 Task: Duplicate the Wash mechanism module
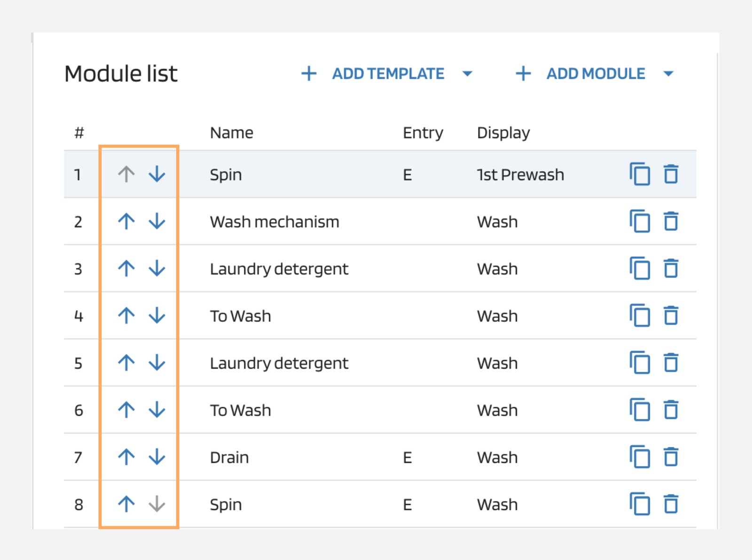coord(640,221)
